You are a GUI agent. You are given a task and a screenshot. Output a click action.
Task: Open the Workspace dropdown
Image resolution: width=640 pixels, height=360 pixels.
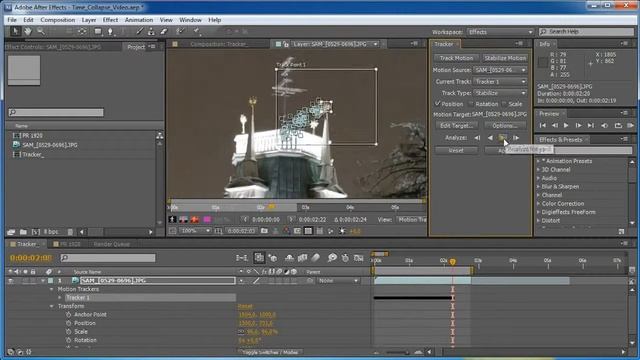[x=500, y=32]
